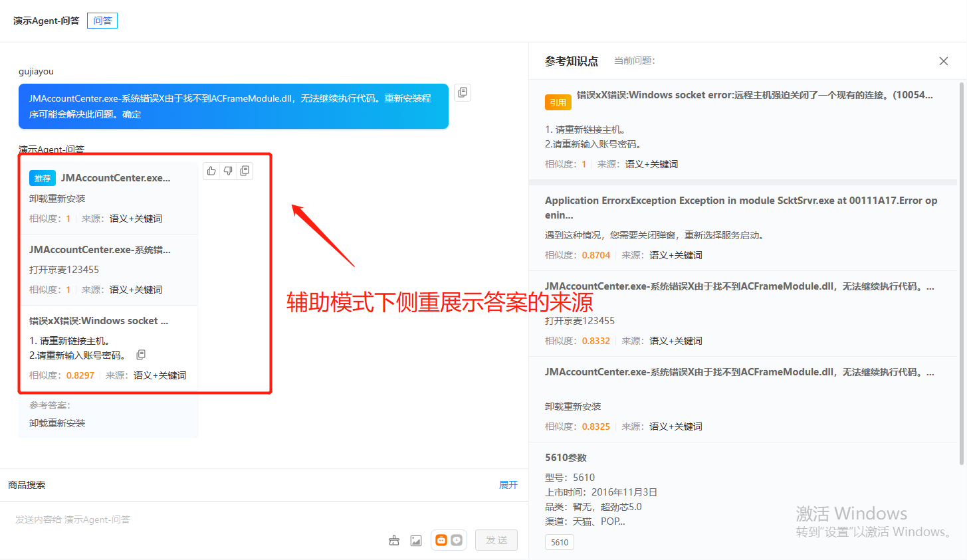Click the 商品搜索 label

click(x=27, y=485)
